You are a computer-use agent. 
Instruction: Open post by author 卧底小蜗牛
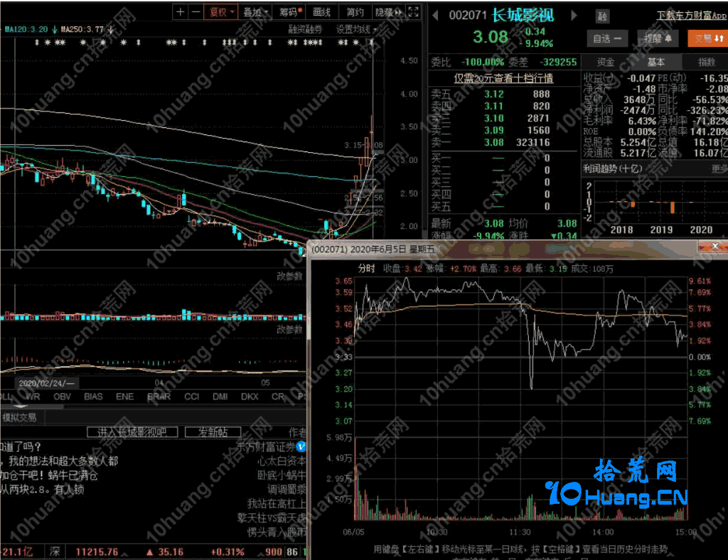pos(282,475)
